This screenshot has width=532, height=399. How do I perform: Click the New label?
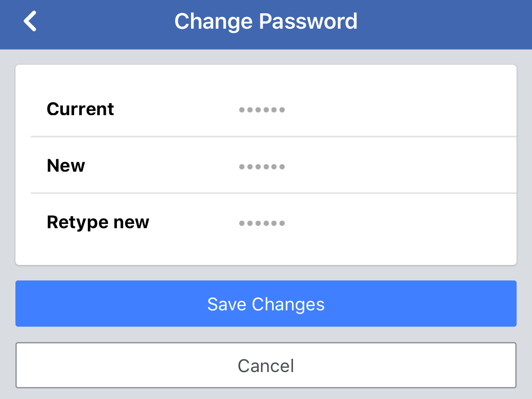[x=66, y=166]
